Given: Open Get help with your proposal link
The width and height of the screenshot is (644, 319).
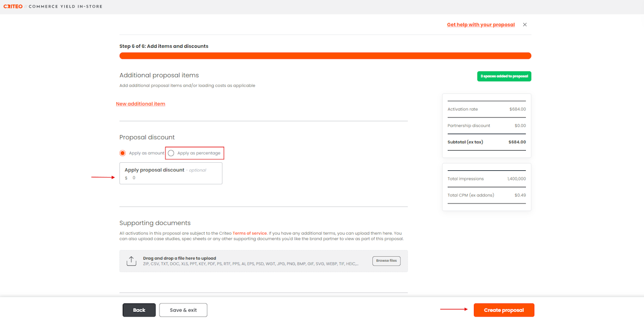Looking at the screenshot, I should [480, 25].
